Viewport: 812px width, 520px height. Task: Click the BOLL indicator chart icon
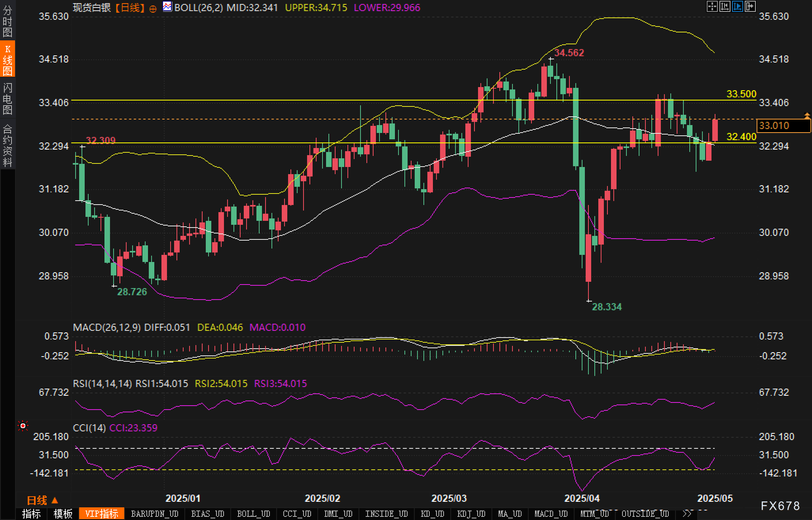pyautogui.click(x=167, y=7)
